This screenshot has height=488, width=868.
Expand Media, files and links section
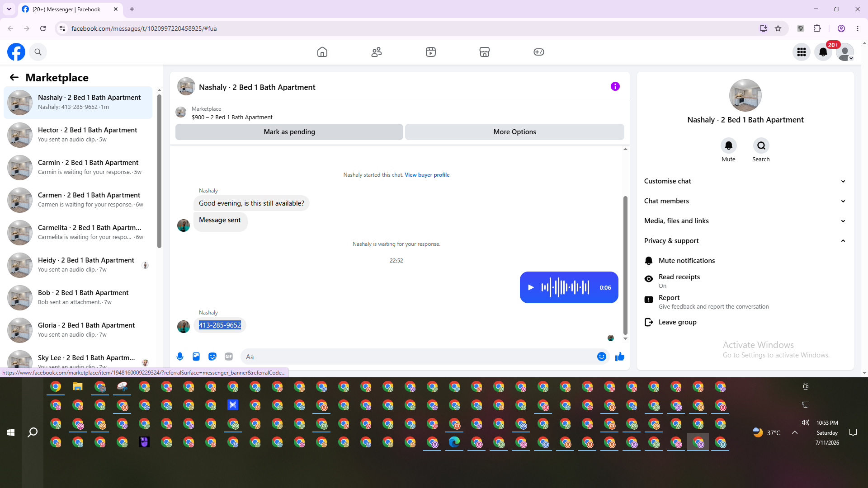coord(745,221)
